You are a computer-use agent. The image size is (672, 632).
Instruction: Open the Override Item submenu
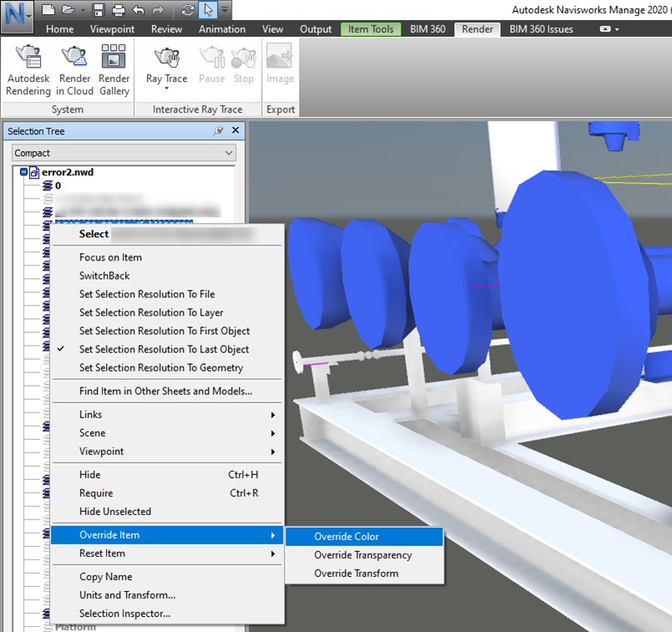coord(167,534)
